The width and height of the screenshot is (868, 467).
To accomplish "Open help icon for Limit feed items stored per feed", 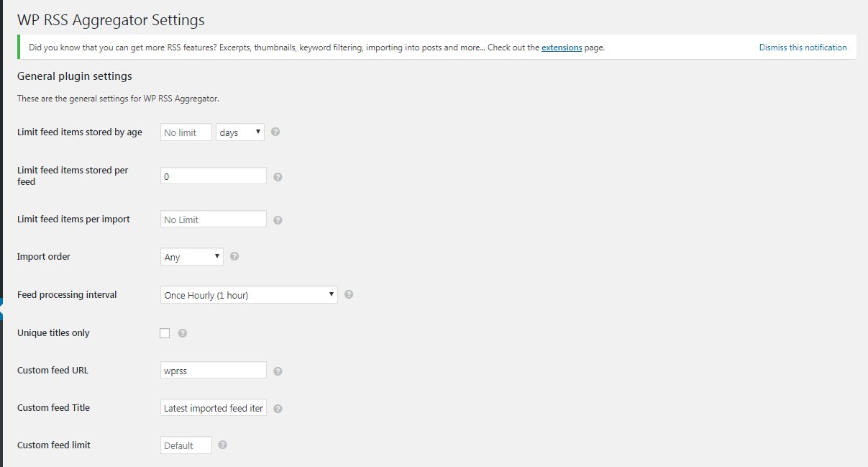I will [278, 177].
